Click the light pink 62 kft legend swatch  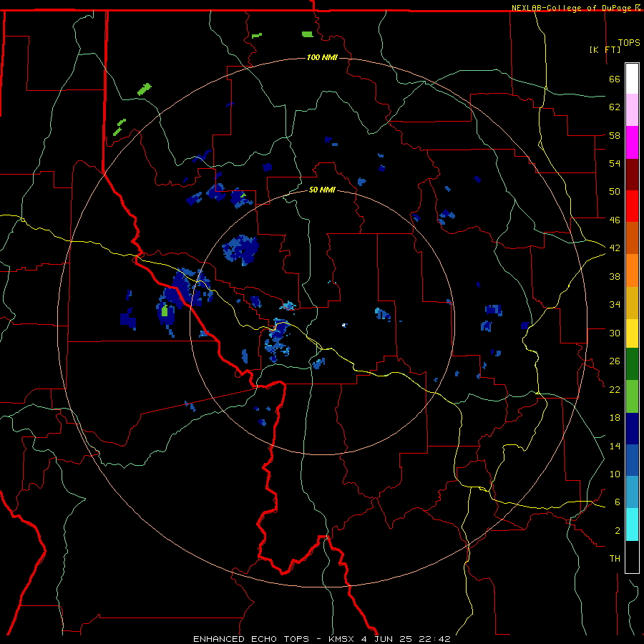pyautogui.click(x=632, y=110)
